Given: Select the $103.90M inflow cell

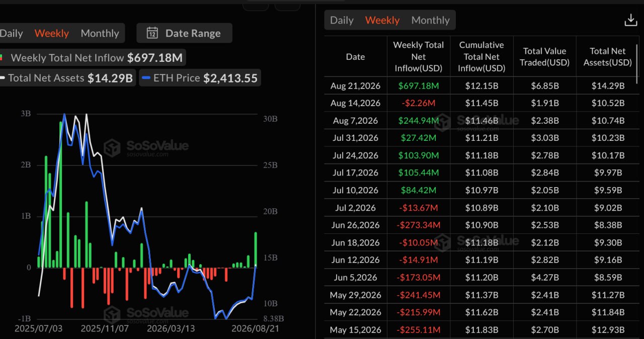Looking at the screenshot, I should point(418,155).
